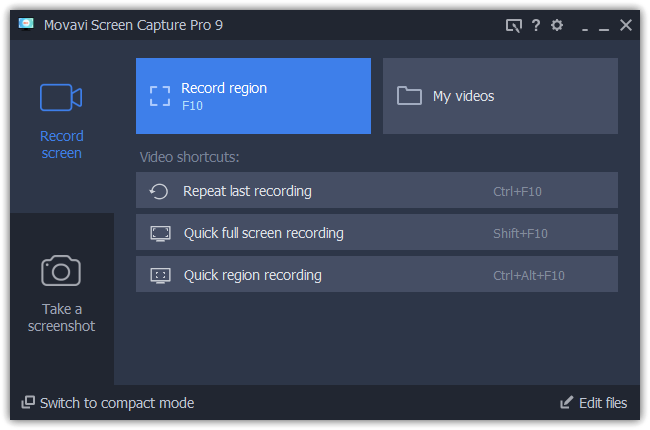This screenshot has width=650, height=430.
Task: Click the Ctrl+F10 shortcut text
Action: point(517,192)
